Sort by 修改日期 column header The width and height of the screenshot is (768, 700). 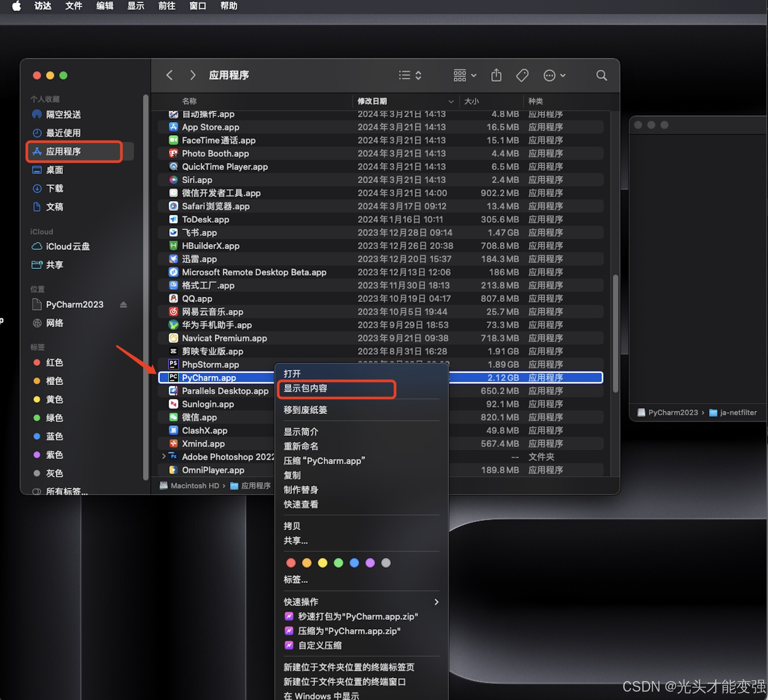click(x=406, y=101)
